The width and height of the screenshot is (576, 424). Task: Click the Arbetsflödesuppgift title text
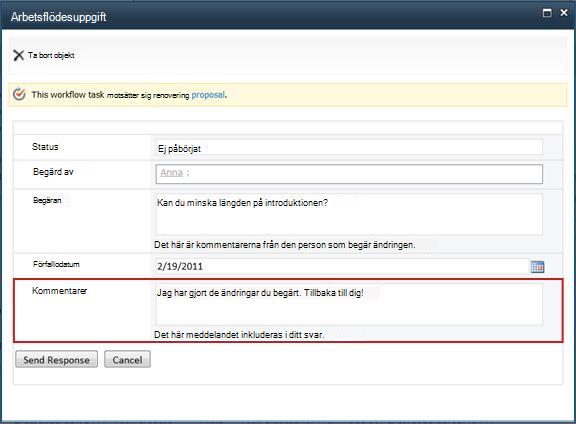point(58,17)
